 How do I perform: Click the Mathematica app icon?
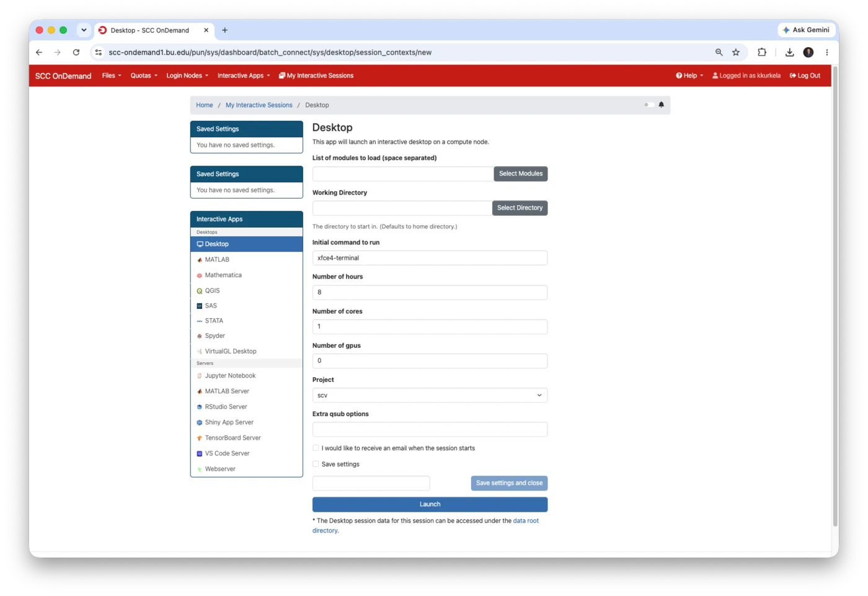pos(200,275)
